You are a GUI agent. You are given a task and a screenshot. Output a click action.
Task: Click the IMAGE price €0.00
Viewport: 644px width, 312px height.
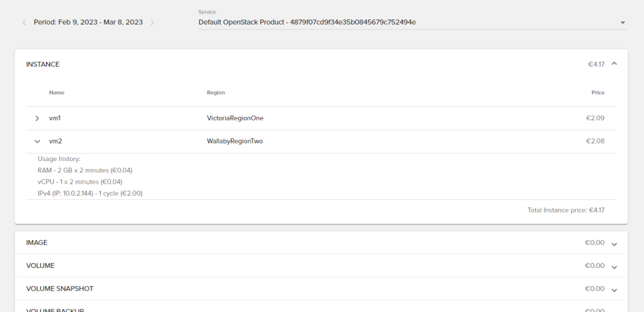pos(595,243)
